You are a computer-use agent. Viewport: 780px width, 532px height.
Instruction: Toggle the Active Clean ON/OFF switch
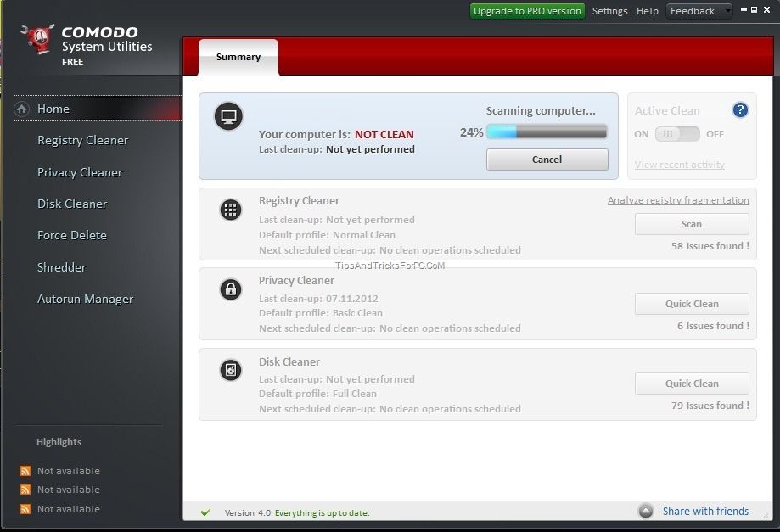click(677, 134)
